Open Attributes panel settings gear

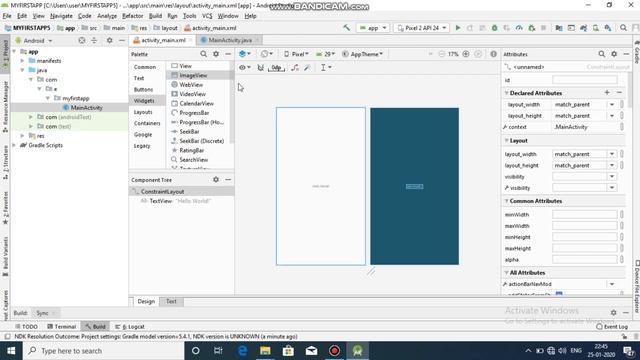[614, 54]
